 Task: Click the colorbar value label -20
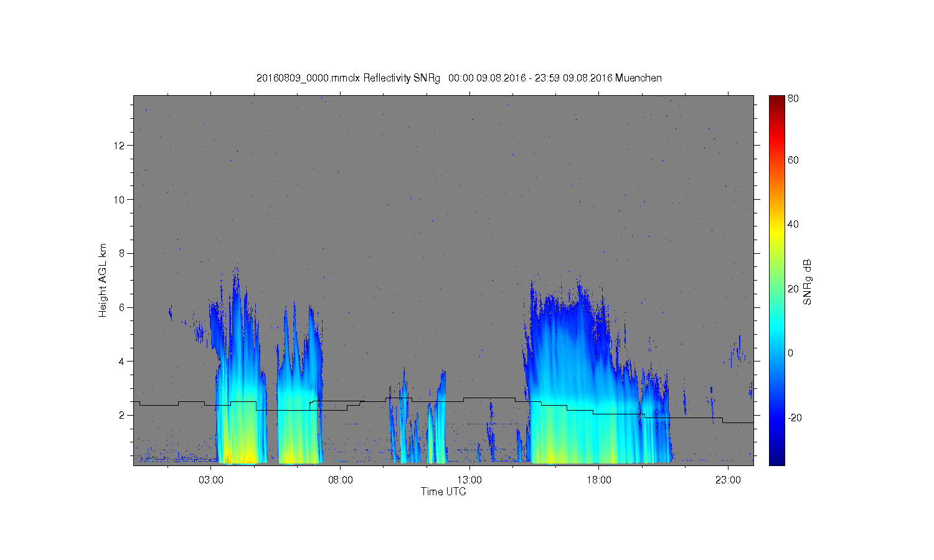(795, 418)
